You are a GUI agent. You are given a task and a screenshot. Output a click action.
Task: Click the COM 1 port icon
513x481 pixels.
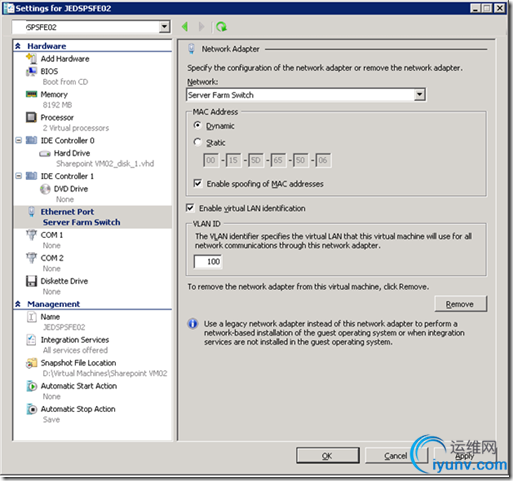coord(31,235)
